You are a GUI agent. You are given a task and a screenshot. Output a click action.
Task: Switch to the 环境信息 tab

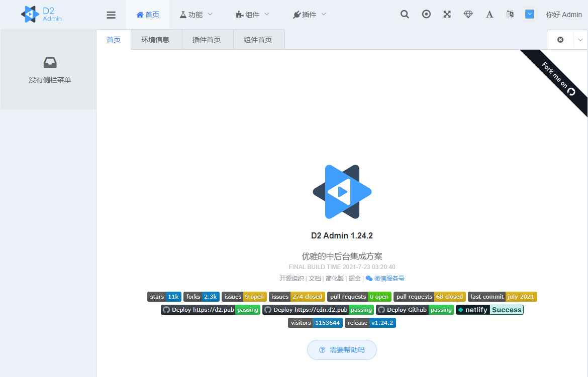pyautogui.click(x=155, y=40)
